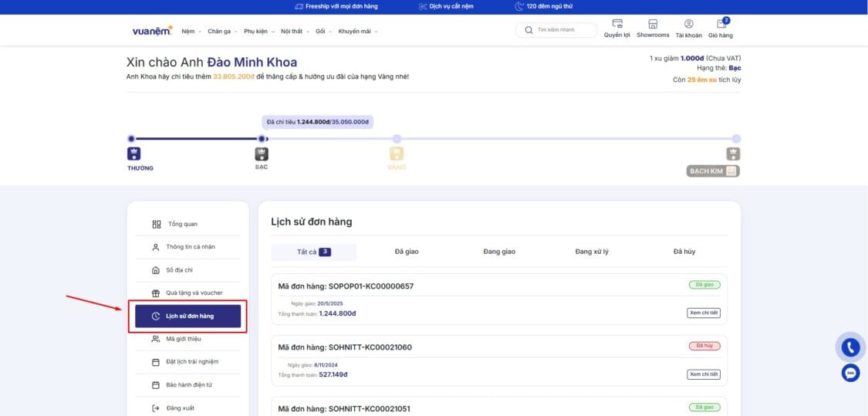This screenshot has width=868, height=416.
Task: Expand the Chăn ga dropdown menu
Action: (x=222, y=32)
